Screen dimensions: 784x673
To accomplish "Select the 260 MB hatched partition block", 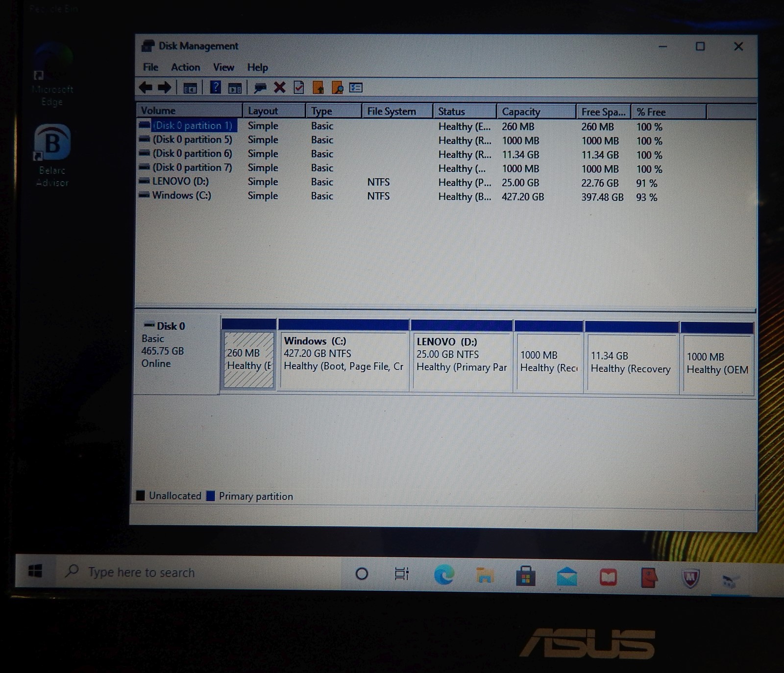I will click(x=249, y=360).
